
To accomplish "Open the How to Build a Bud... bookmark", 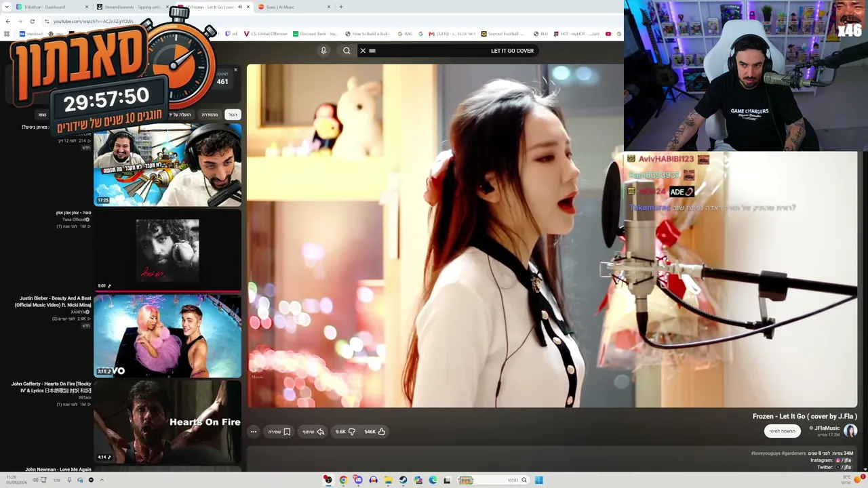I will (368, 34).
